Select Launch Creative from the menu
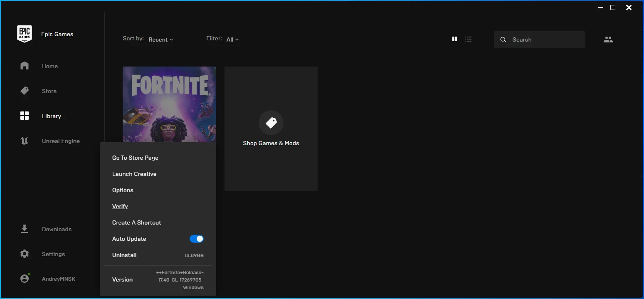644x299 pixels. 134,174
